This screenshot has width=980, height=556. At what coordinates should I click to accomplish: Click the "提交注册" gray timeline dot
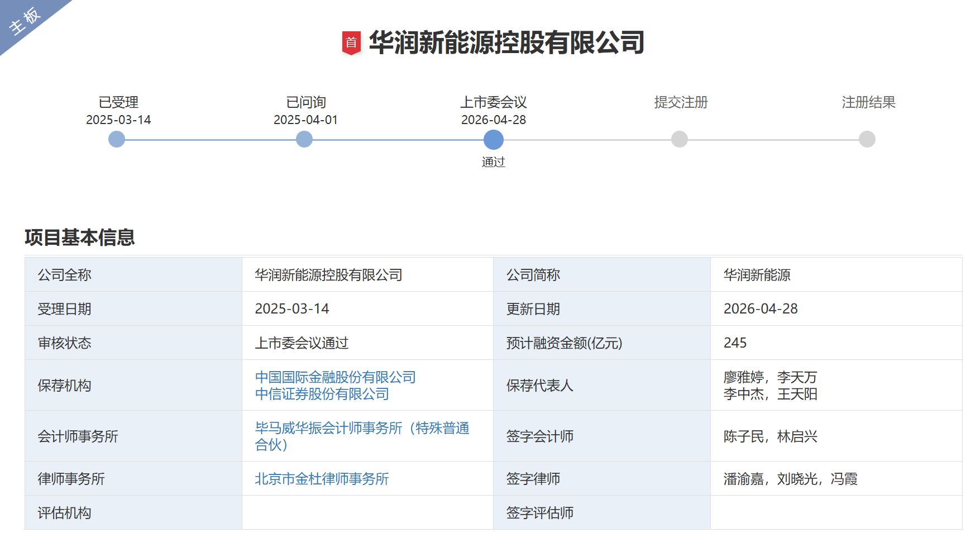(x=678, y=140)
